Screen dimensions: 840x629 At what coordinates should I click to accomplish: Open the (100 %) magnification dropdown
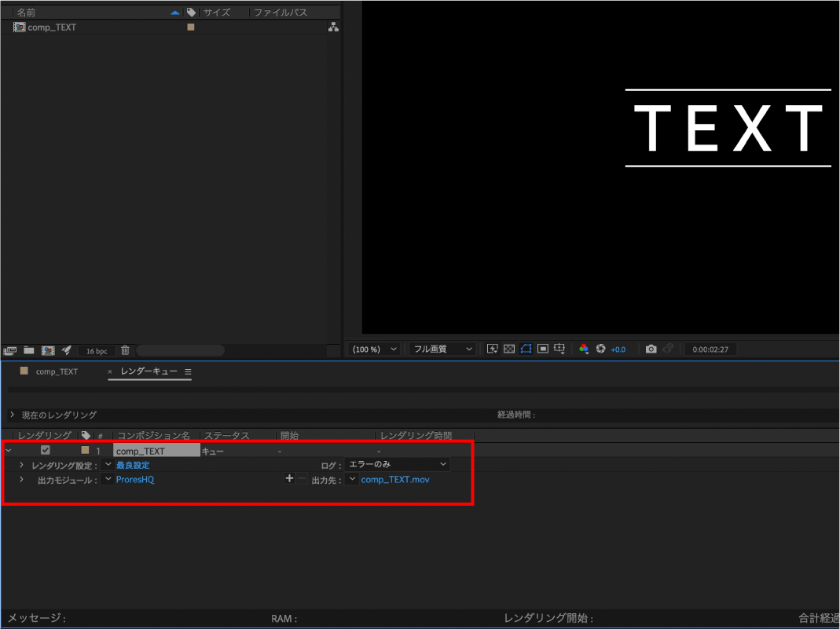(374, 349)
